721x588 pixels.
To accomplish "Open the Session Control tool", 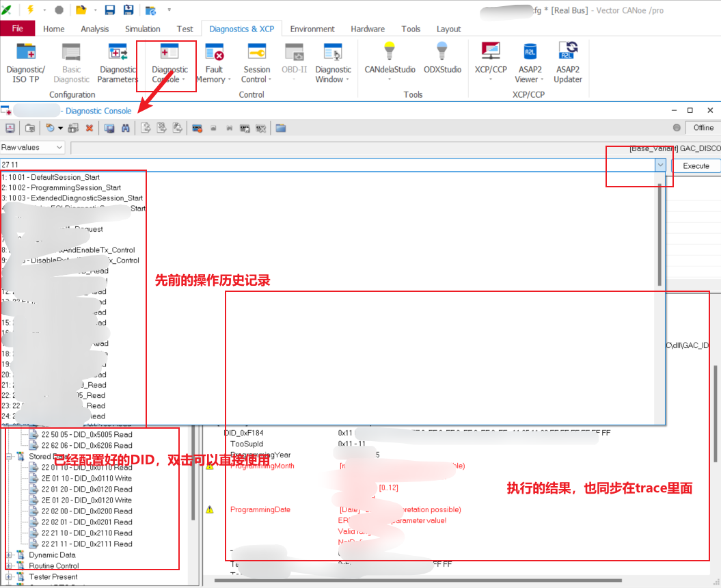I will [256, 63].
